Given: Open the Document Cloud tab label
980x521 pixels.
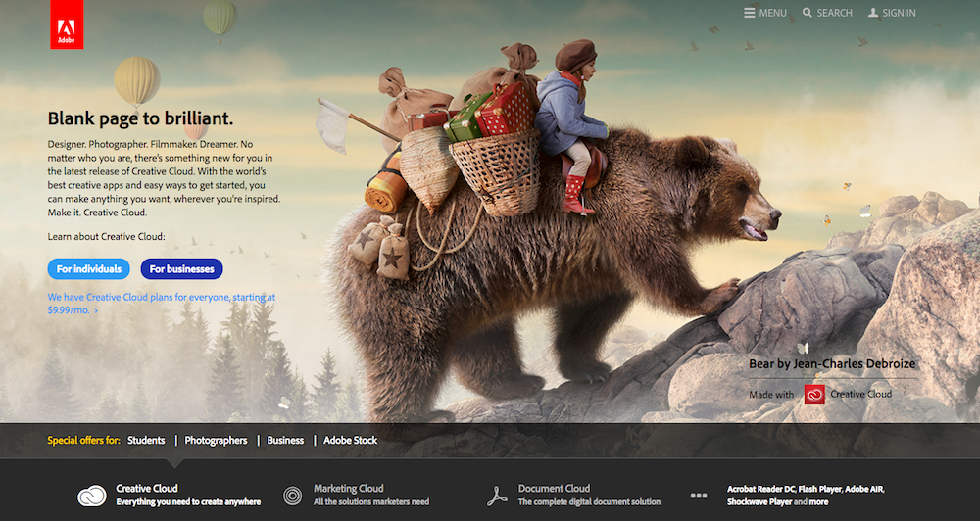Looking at the screenshot, I should pos(554,488).
